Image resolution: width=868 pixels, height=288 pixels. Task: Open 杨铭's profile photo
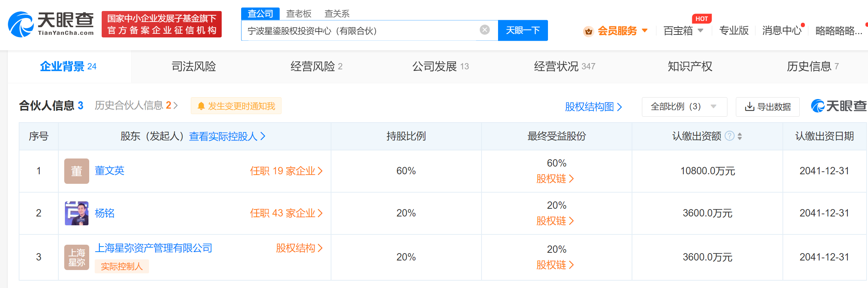click(x=76, y=213)
